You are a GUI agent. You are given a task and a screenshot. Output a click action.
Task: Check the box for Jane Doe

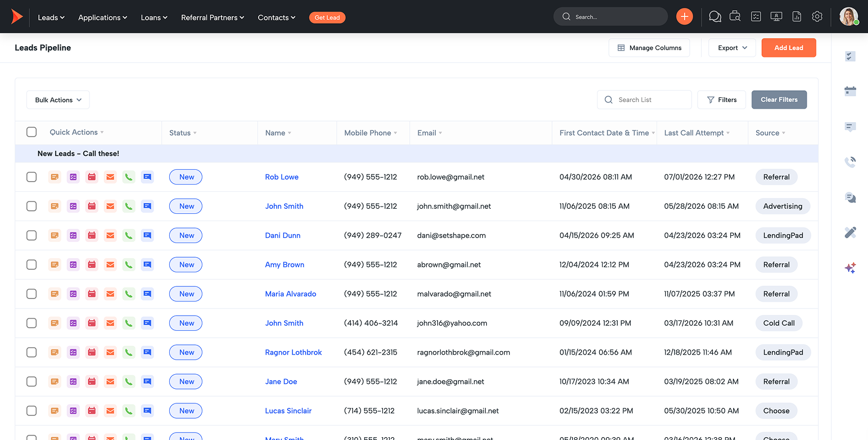31,381
